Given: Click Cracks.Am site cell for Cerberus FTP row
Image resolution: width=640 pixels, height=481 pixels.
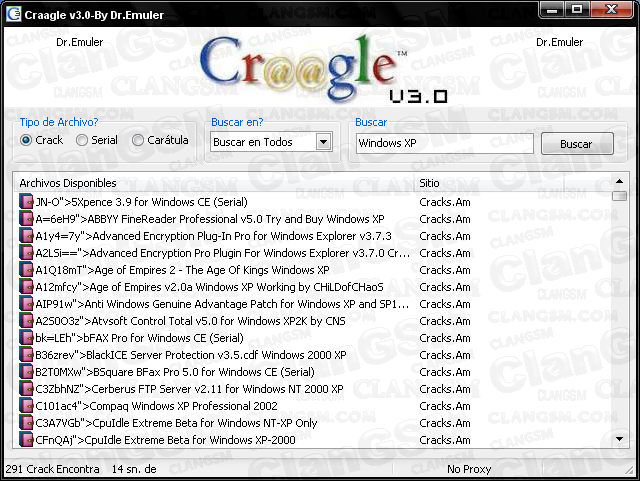Looking at the screenshot, I should pyautogui.click(x=445, y=389).
